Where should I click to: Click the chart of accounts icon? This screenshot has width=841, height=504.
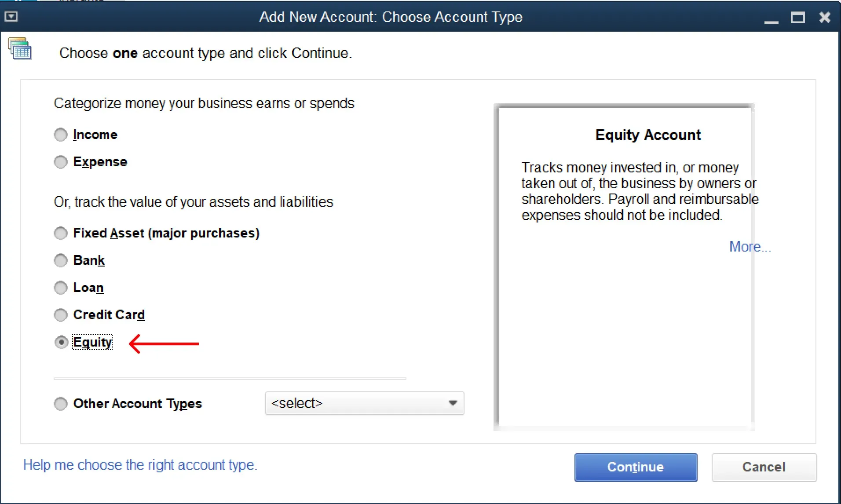click(20, 48)
